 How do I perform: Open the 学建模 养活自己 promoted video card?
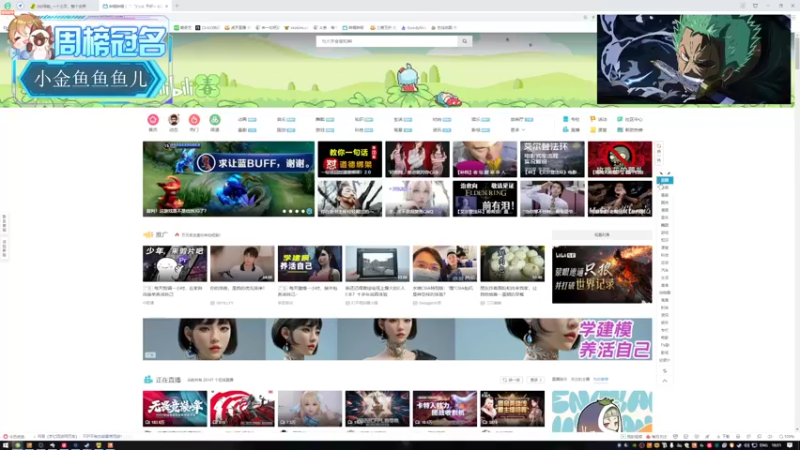(x=310, y=264)
